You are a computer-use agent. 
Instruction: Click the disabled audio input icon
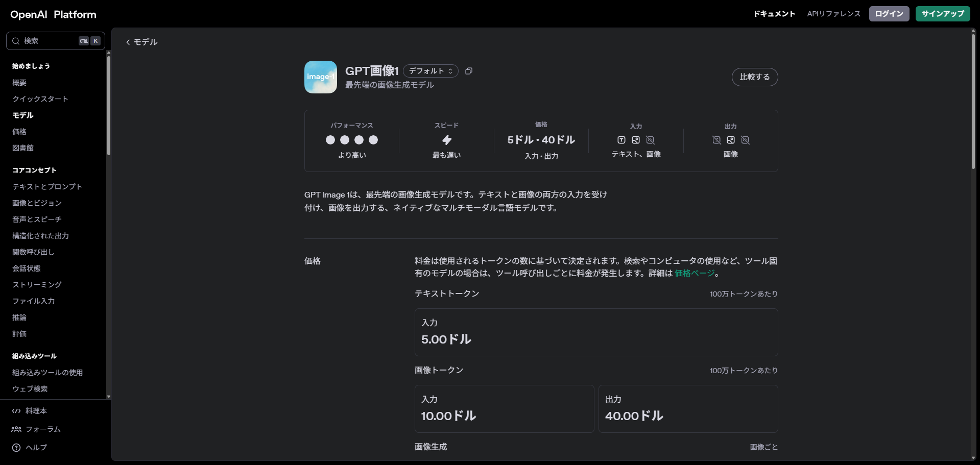(650, 140)
